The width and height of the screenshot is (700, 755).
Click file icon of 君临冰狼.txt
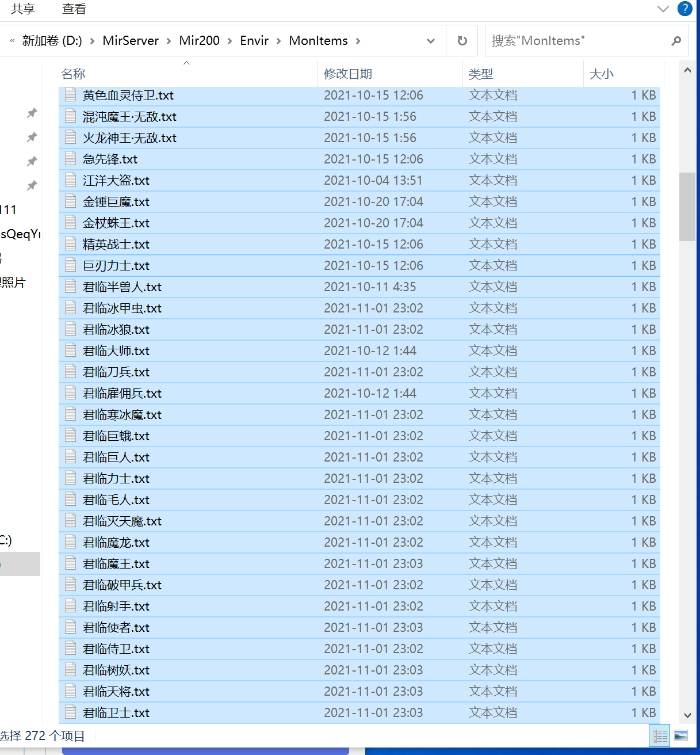point(70,329)
